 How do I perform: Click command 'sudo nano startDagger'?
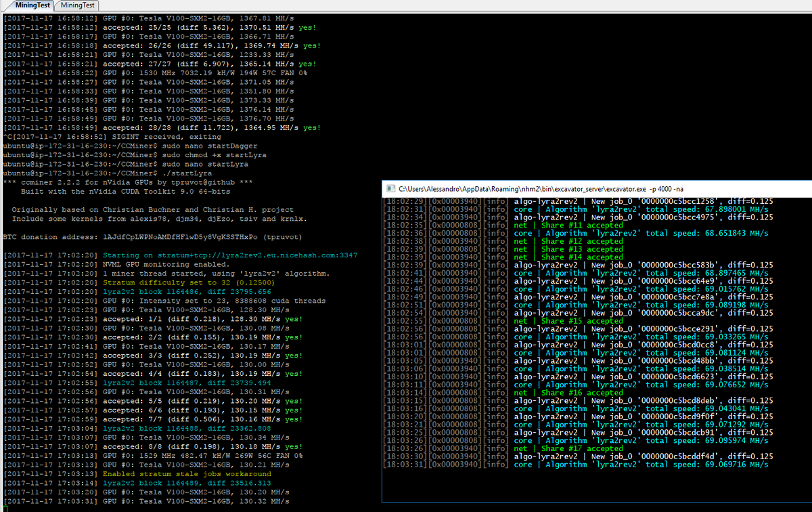tap(209, 146)
